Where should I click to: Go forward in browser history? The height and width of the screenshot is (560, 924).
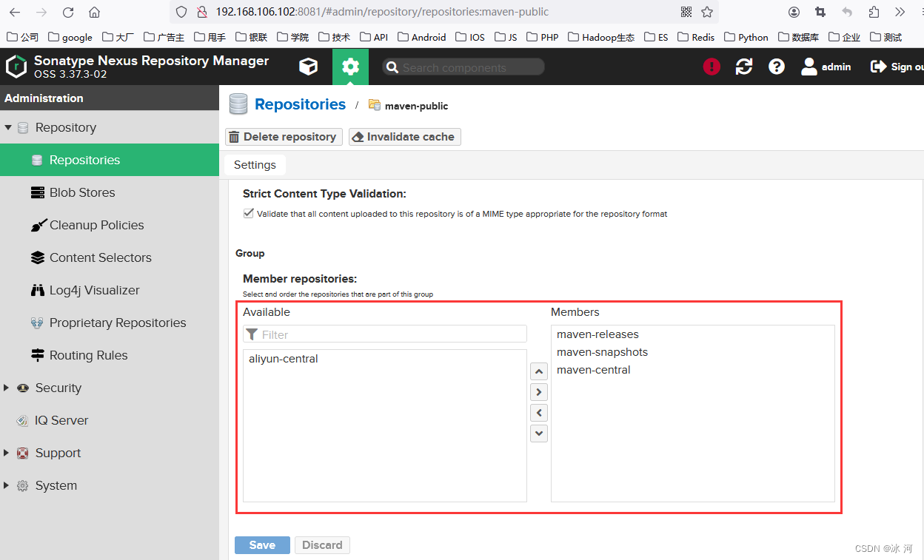pos(41,12)
